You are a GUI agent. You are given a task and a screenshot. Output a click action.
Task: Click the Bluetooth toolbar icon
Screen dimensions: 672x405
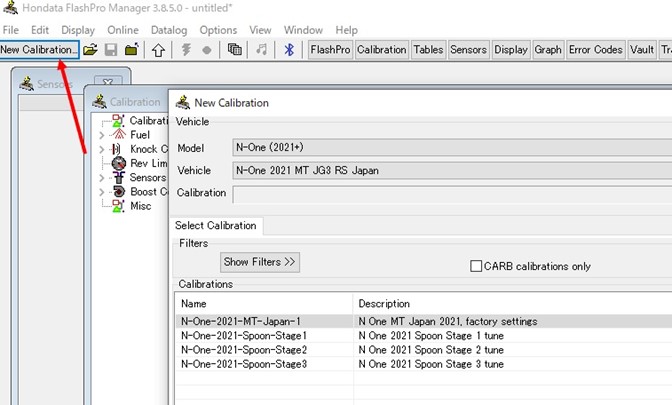[289, 50]
